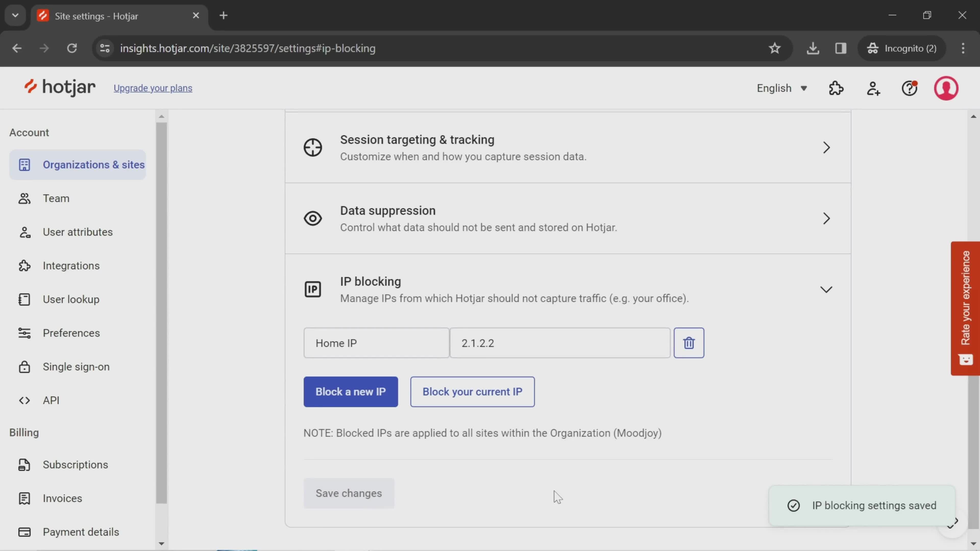Expand the Data suppression arrow
The height and width of the screenshot is (551, 980).
tap(827, 218)
